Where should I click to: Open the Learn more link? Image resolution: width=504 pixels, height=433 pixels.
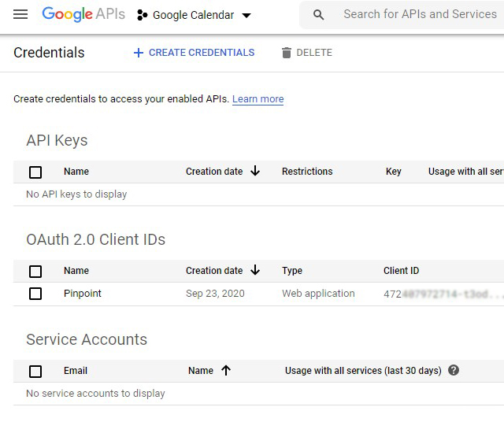pyautogui.click(x=258, y=99)
